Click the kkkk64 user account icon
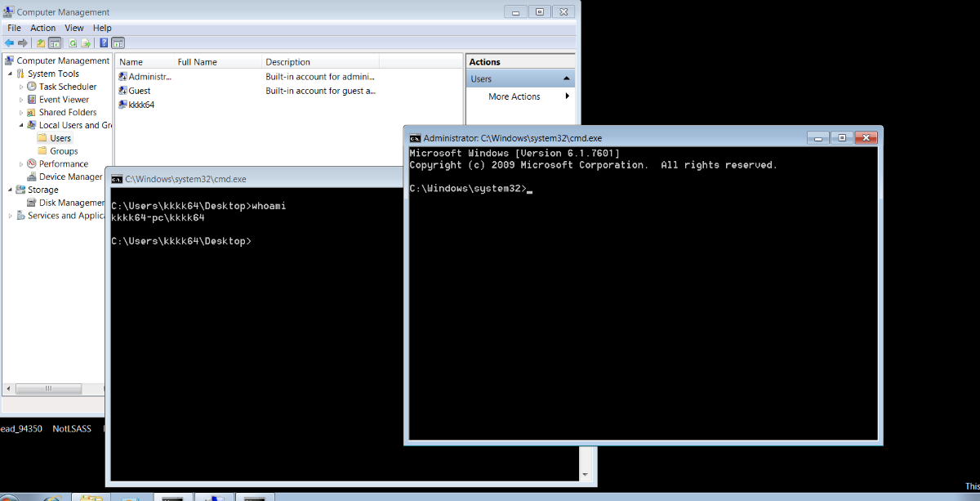This screenshot has height=501, width=980. pyautogui.click(x=122, y=105)
